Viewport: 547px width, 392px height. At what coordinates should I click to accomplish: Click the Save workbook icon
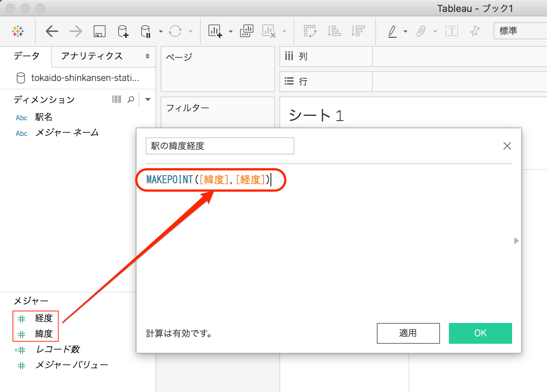point(98,31)
